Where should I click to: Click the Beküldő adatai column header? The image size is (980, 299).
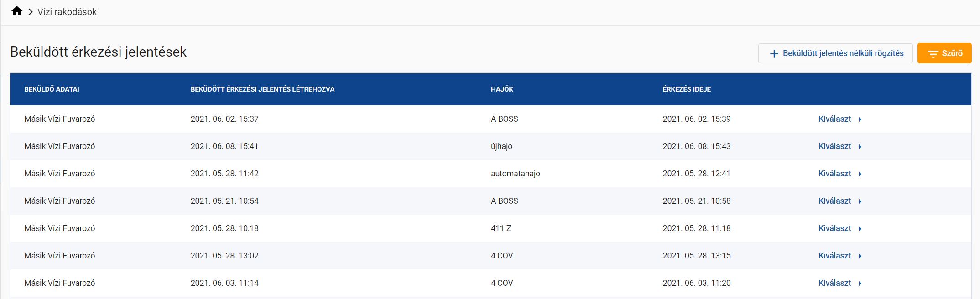tap(52, 89)
